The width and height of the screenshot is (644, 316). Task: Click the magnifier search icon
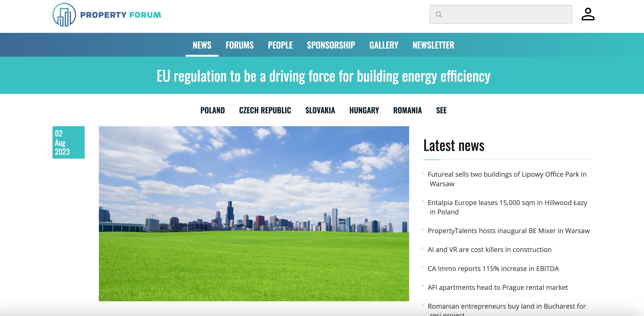pos(439,15)
